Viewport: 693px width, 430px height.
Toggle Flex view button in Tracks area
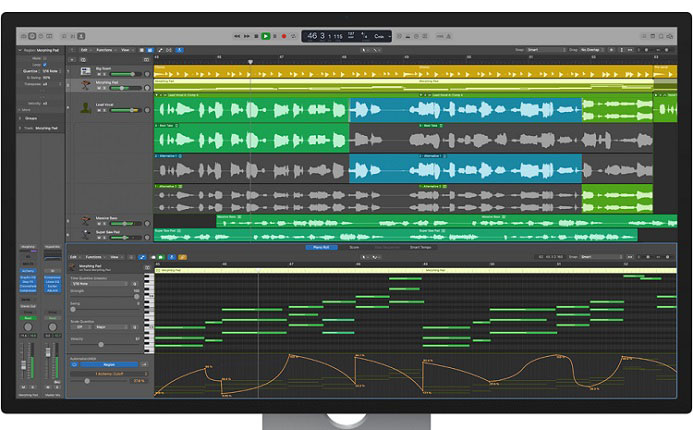(x=169, y=50)
